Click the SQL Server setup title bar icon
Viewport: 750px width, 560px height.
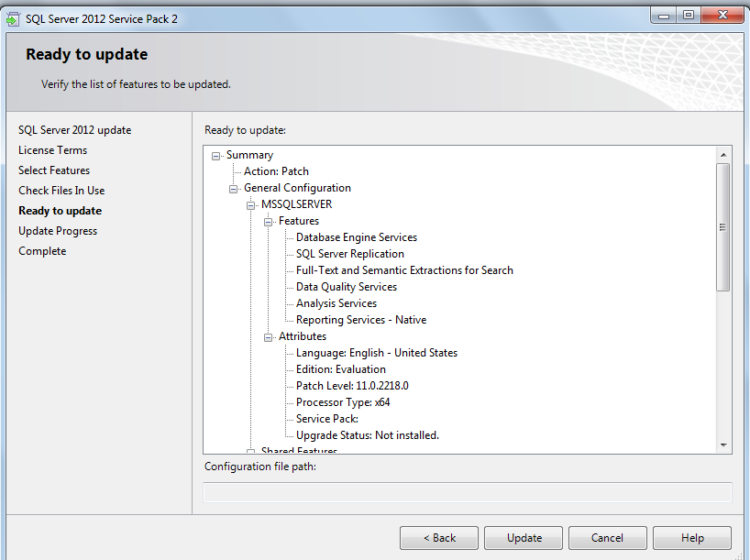pos(13,19)
